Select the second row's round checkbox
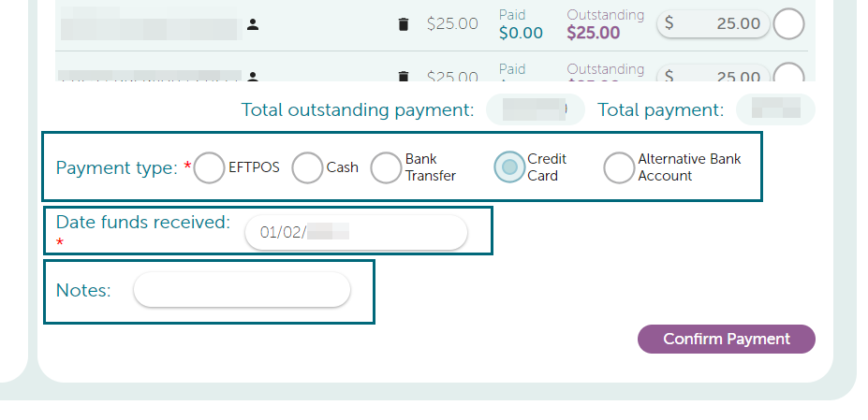Screen dimensions: 868x420 click(x=788, y=72)
